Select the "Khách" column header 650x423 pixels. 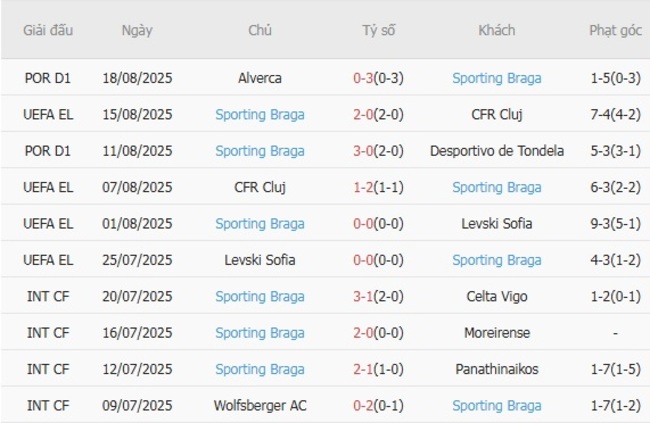[x=497, y=30]
